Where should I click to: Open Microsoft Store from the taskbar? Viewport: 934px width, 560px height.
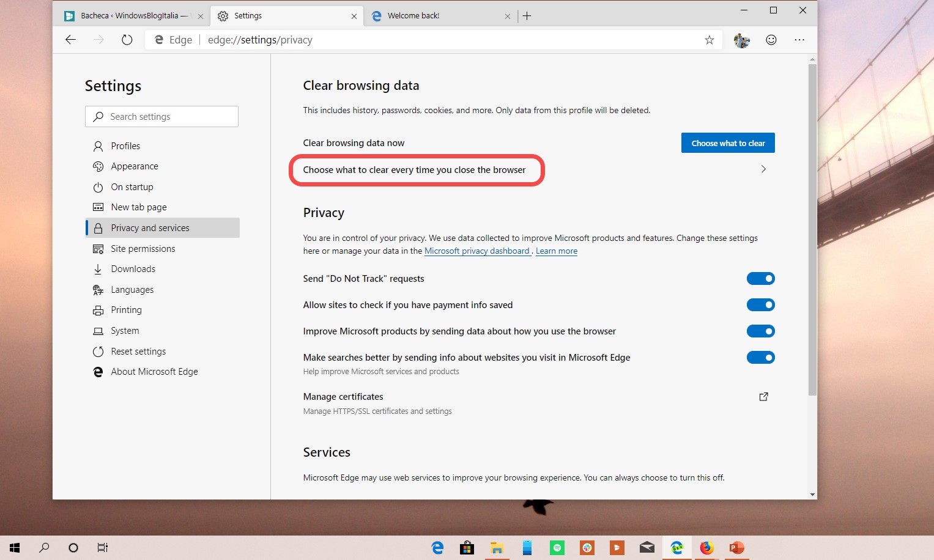click(467, 548)
